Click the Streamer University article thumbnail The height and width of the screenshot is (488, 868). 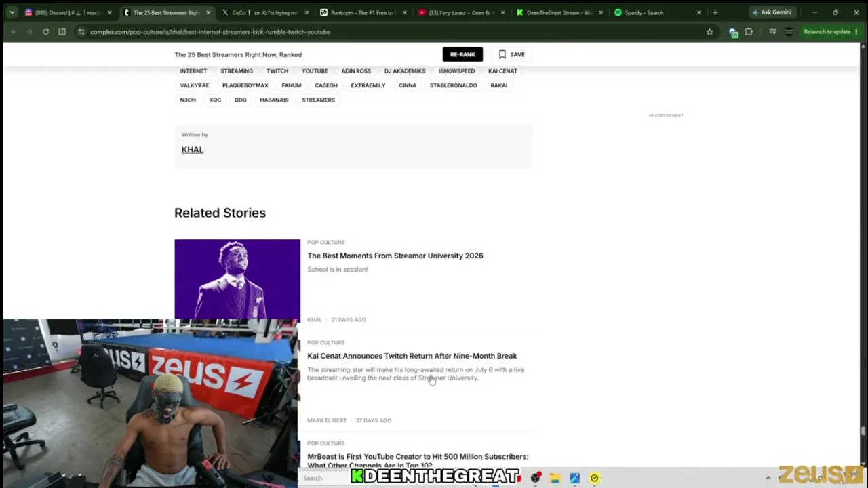click(237, 279)
